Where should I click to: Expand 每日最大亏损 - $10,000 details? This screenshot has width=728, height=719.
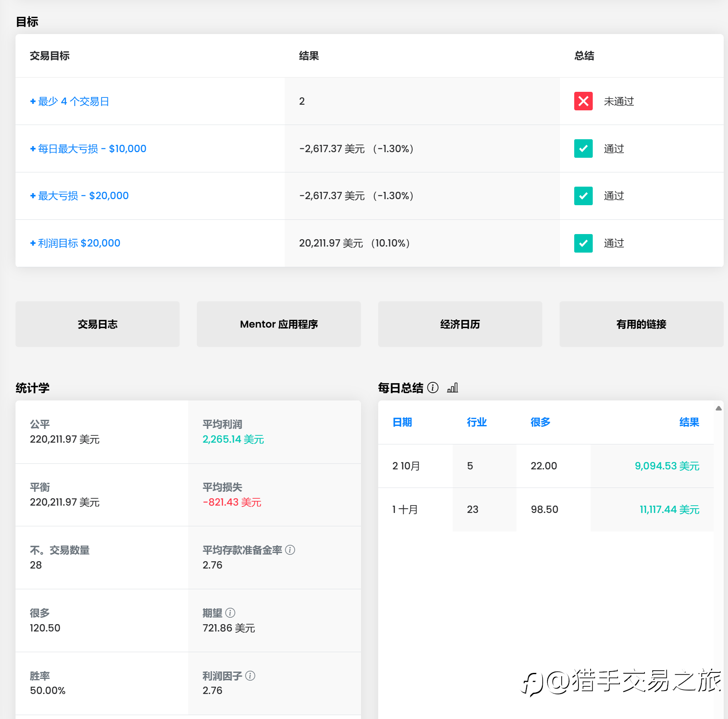[88, 149]
